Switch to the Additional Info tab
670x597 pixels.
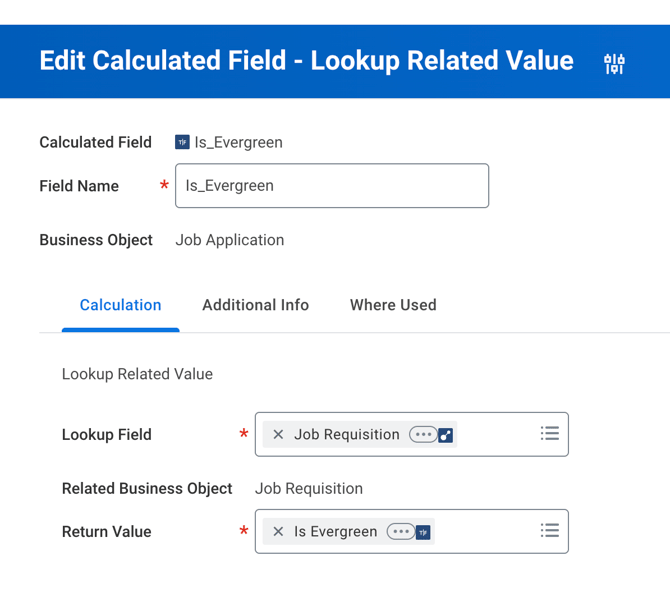tap(256, 305)
